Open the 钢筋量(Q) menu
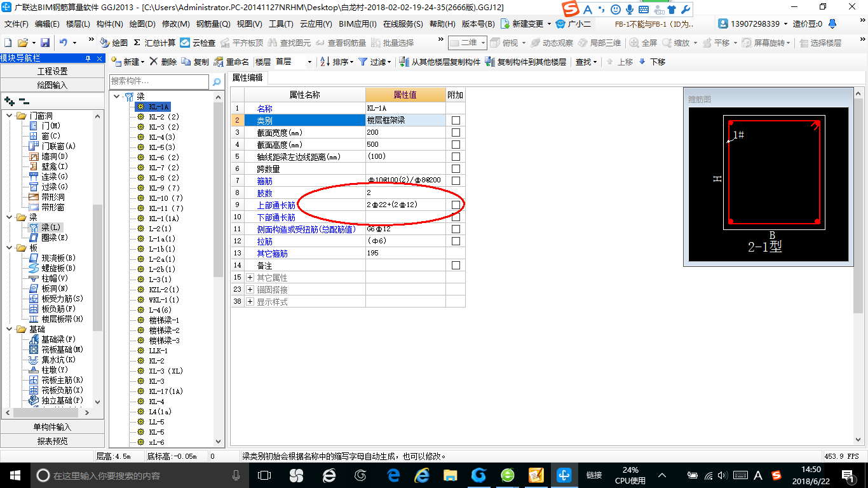The image size is (868, 488). [213, 24]
